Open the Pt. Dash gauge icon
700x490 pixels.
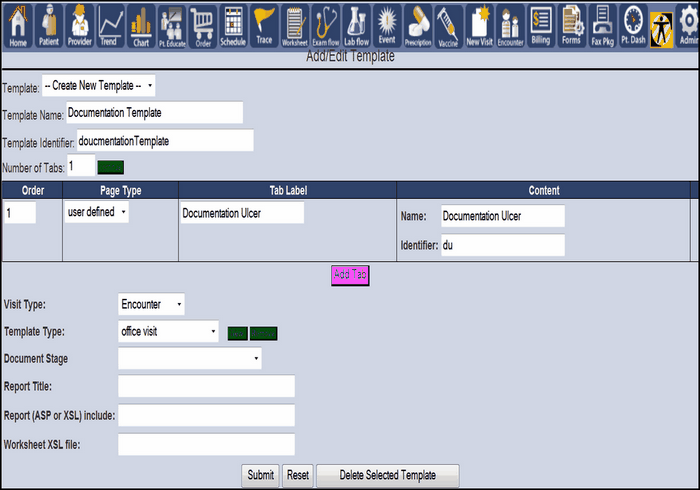(x=632, y=25)
